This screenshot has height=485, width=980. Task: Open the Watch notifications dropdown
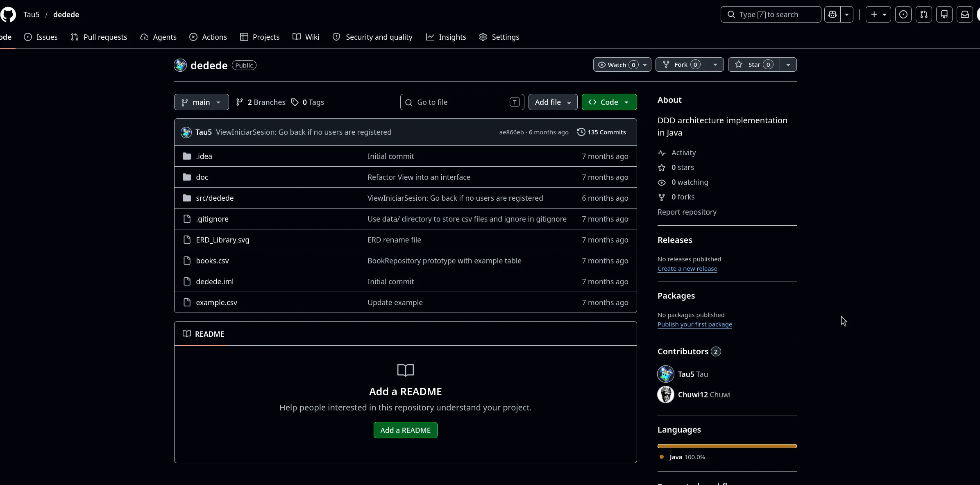click(622, 65)
